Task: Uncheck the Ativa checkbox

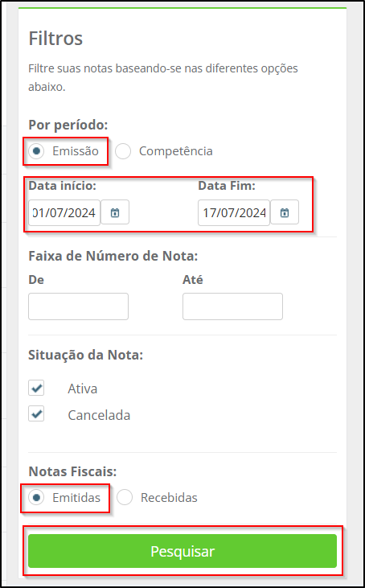Action: click(x=36, y=389)
